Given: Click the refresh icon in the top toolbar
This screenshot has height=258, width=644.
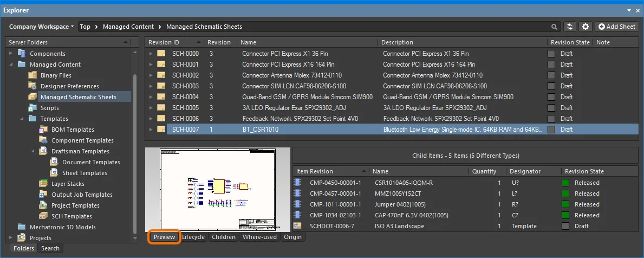Looking at the screenshot, I should 569,27.
